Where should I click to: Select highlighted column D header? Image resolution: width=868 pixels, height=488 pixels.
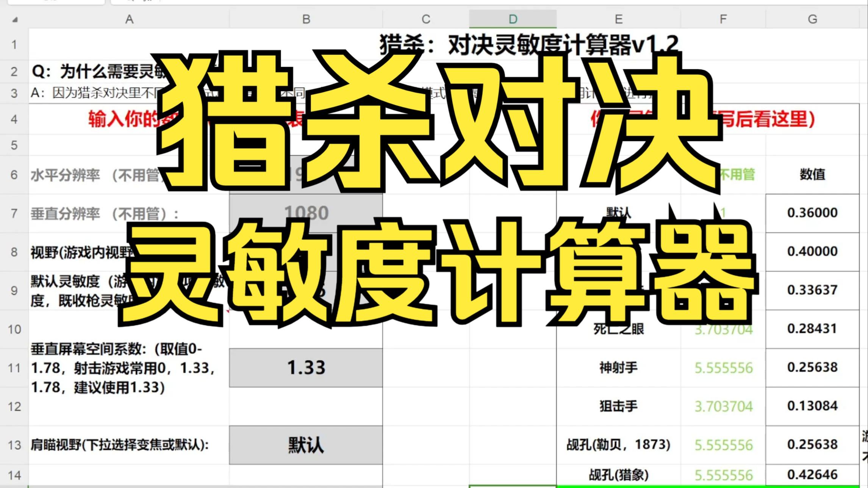[513, 19]
